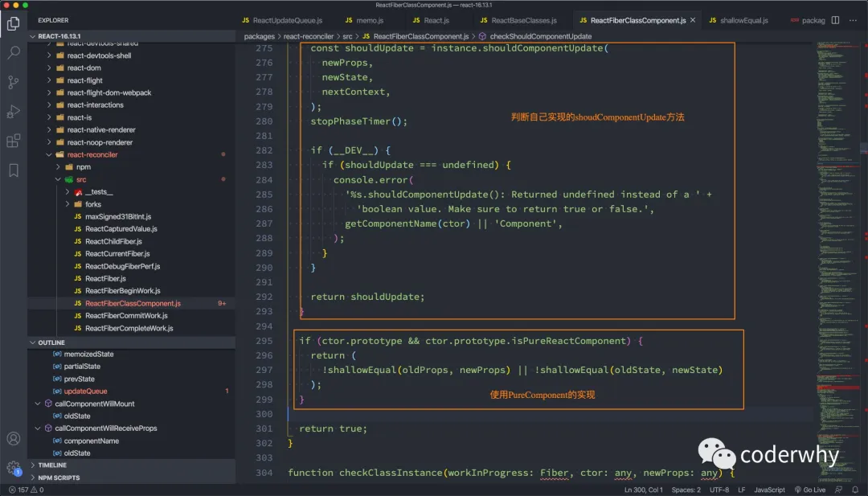This screenshot has height=496, width=868.
Task: Open the Search view in activity bar
Action: 14,52
